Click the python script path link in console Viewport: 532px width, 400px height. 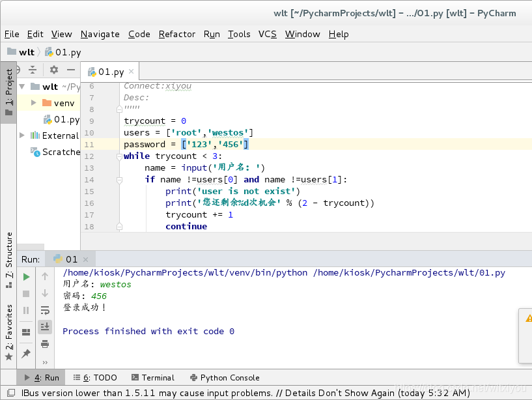409,273
